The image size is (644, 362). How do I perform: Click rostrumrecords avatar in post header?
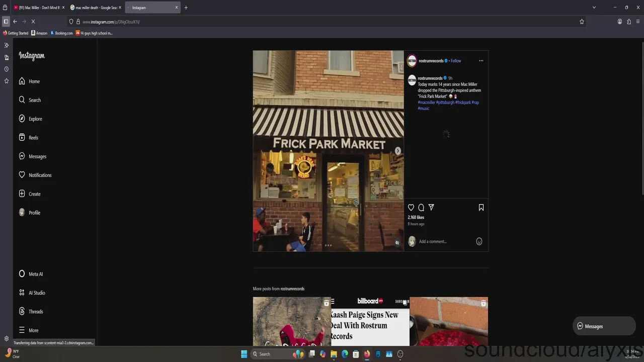pyautogui.click(x=412, y=61)
